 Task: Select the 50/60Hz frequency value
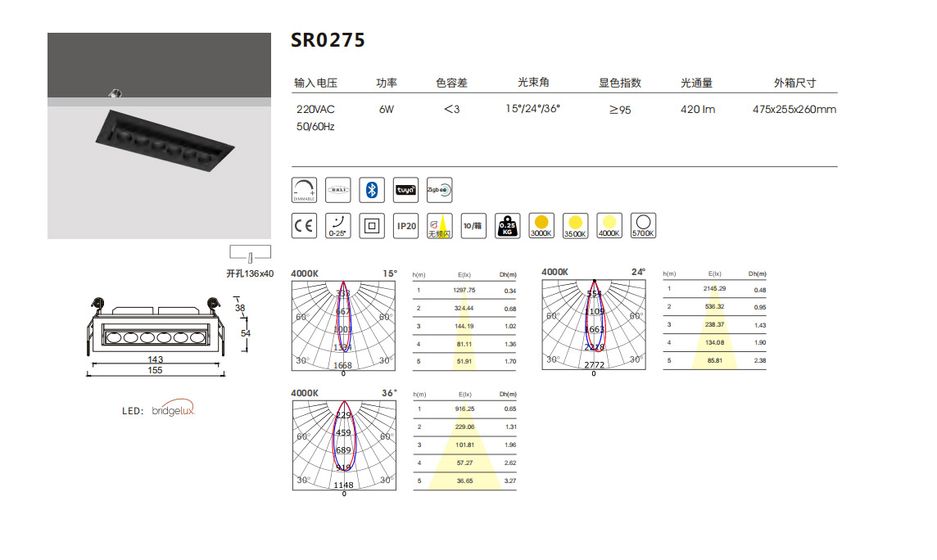coord(315,127)
